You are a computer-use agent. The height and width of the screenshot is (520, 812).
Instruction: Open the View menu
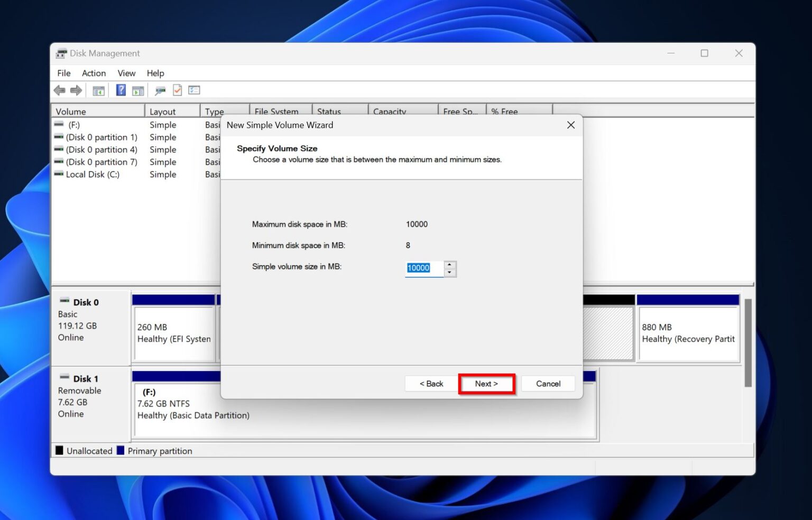point(126,73)
